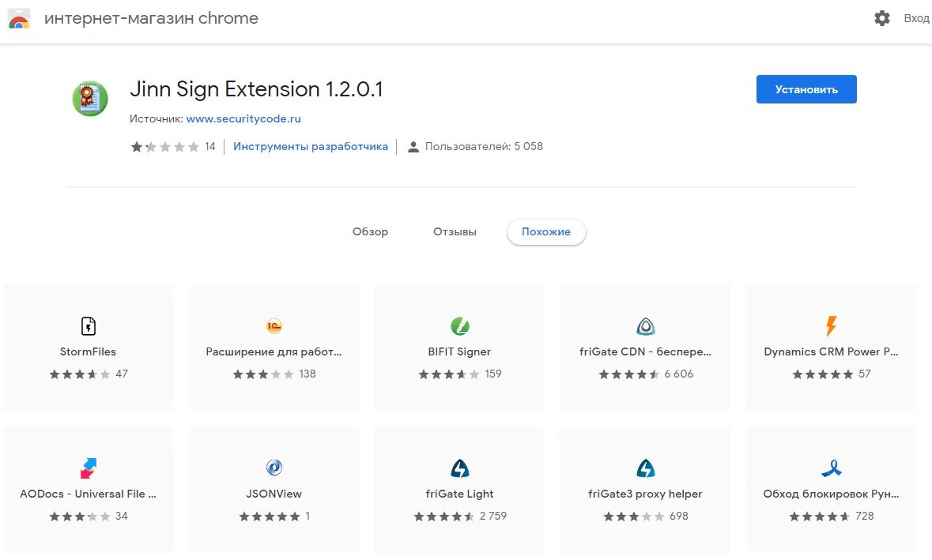Click the StormFiles star rating
This screenshot has height=560, width=932.
click(80, 374)
